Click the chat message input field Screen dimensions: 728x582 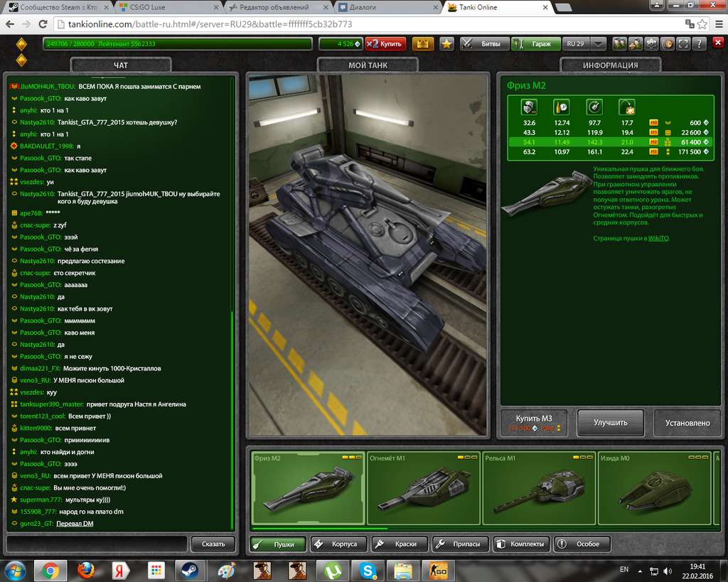[97, 544]
